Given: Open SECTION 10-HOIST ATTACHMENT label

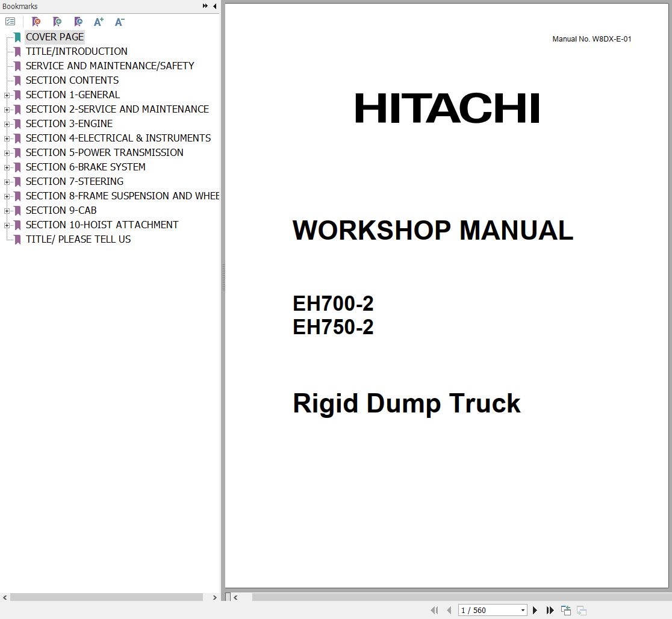Looking at the screenshot, I should point(102,225).
